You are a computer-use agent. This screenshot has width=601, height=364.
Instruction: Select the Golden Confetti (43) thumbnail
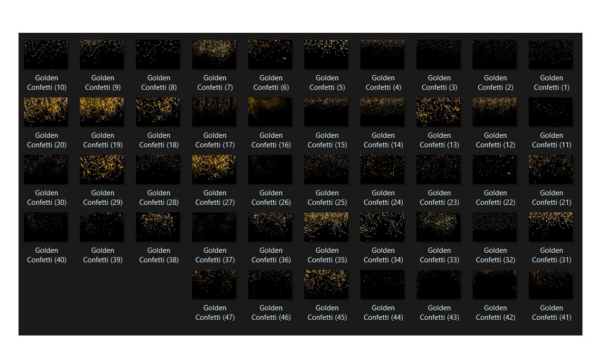(x=438, y=284)
